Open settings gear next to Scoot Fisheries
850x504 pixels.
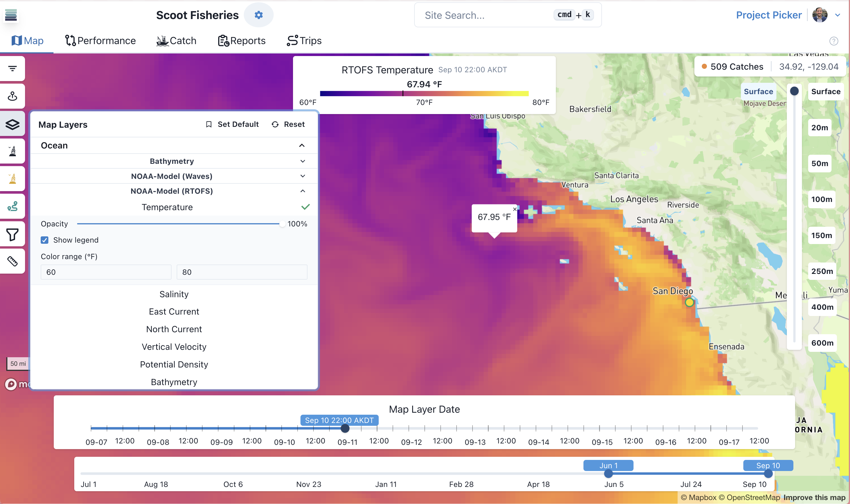tap(258, 15)
